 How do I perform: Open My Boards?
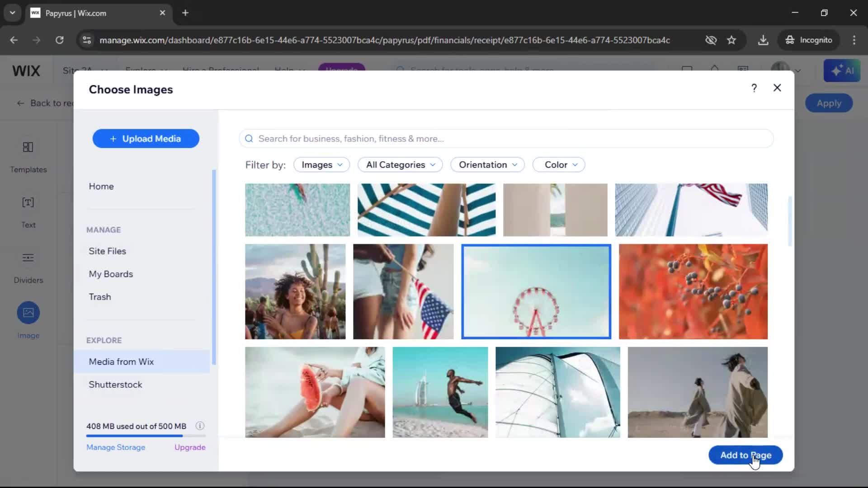(x=111, y=274)
